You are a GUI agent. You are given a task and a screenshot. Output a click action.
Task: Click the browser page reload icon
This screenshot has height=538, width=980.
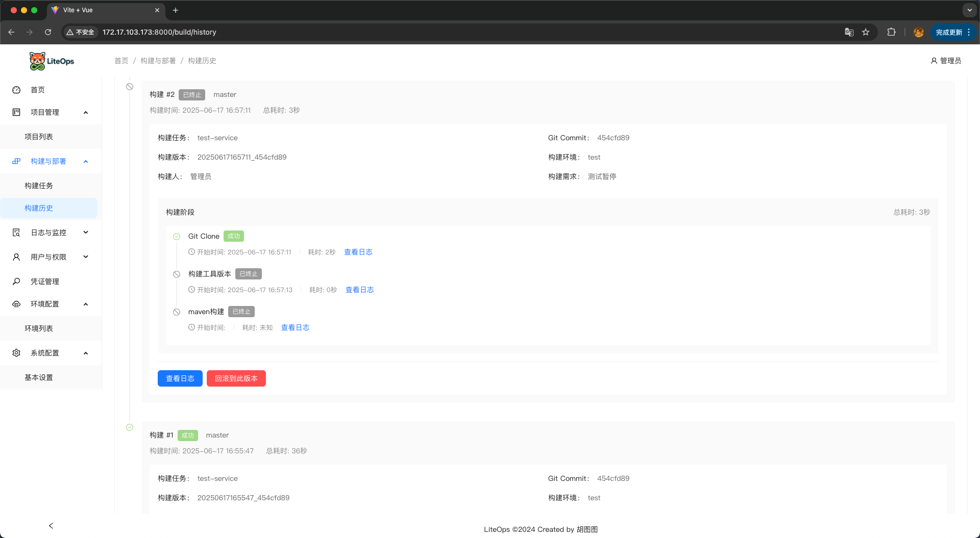[48, 32]
